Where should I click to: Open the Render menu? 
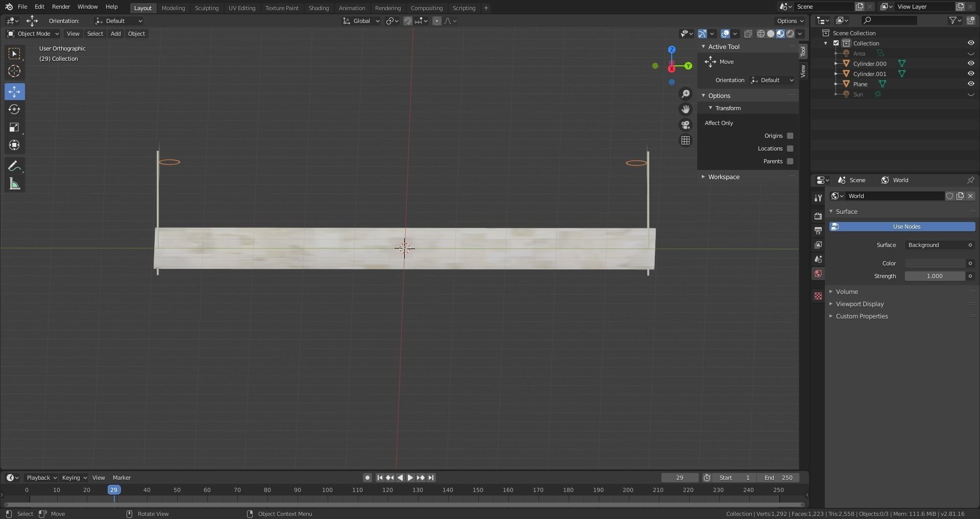point(61,7)
